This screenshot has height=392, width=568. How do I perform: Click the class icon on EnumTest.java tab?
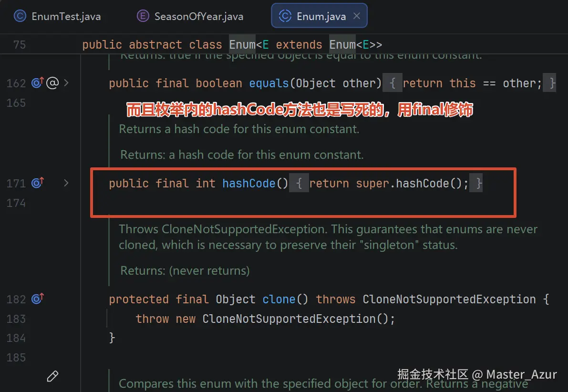point(20,16)
